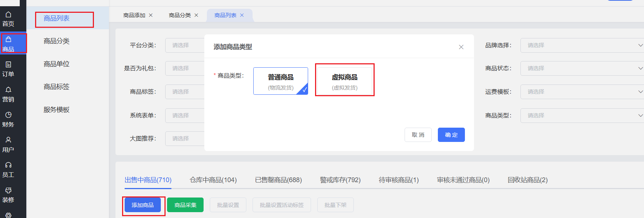Select the 审核未通过商品(0) tab
This screenshot has width=644, height=218.
point(463,180)
